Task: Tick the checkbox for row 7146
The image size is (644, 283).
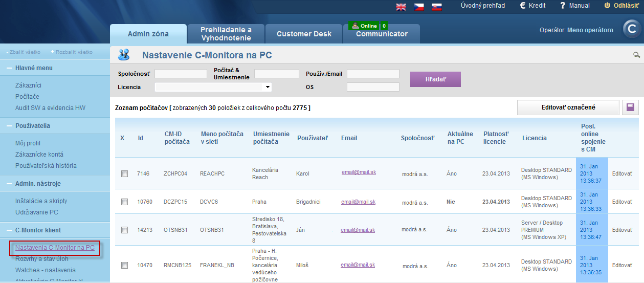Action: [x=124, y=173]
